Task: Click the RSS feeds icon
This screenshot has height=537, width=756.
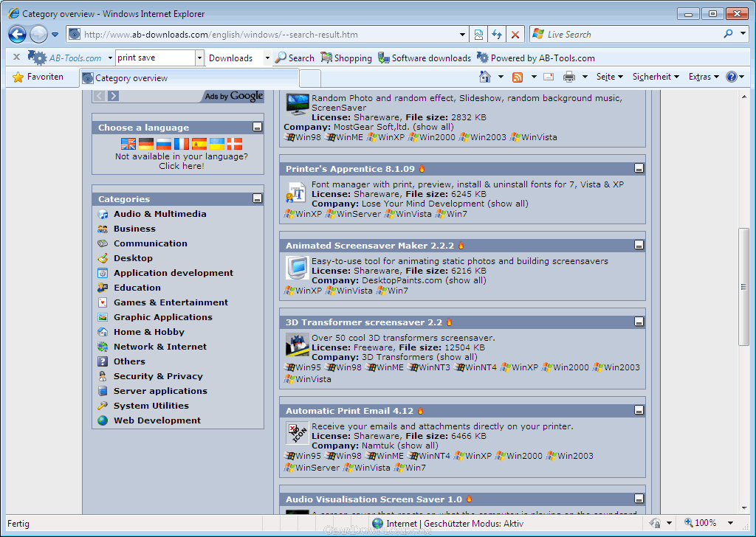Action: [x=518, y=77]
